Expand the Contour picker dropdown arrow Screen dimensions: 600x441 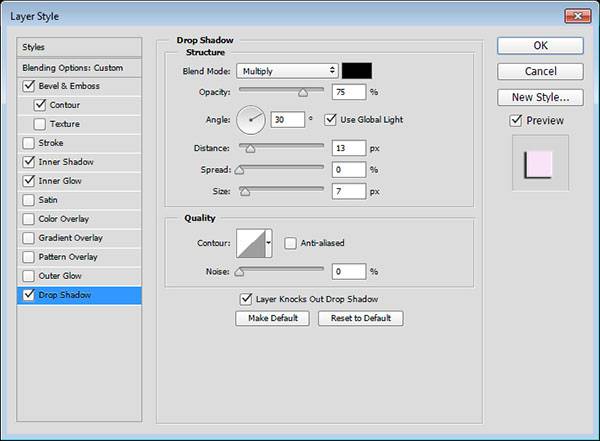point(268,243)
